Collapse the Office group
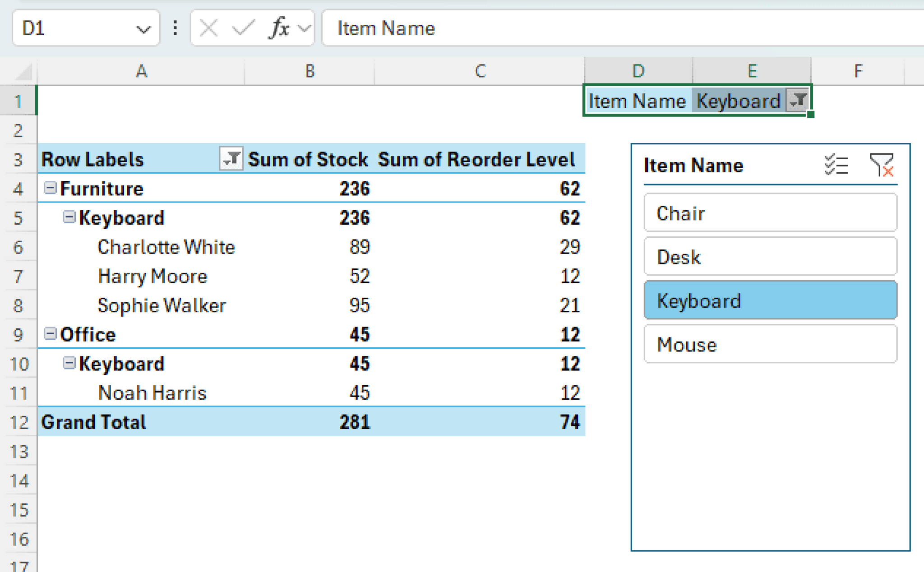 [50, 334]
